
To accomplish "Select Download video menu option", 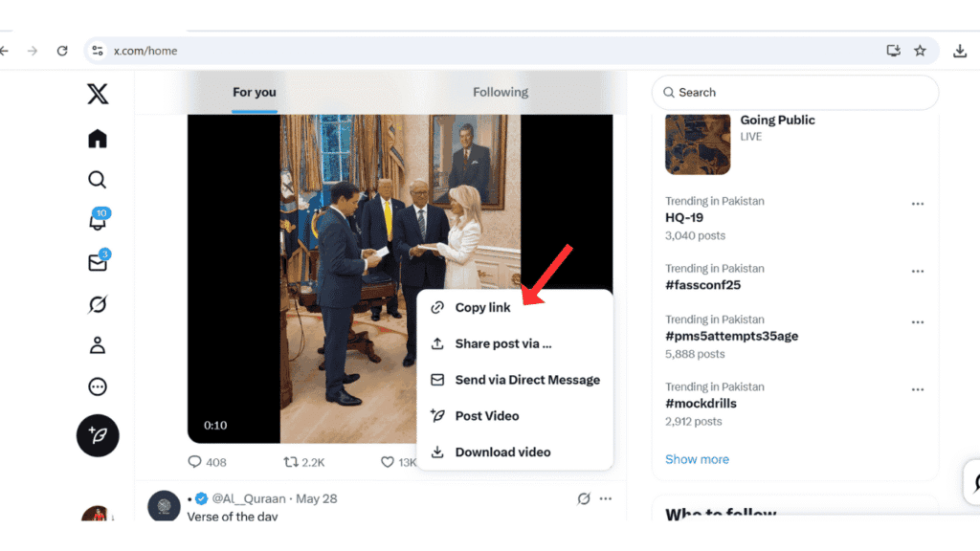I will click(502, 452).
